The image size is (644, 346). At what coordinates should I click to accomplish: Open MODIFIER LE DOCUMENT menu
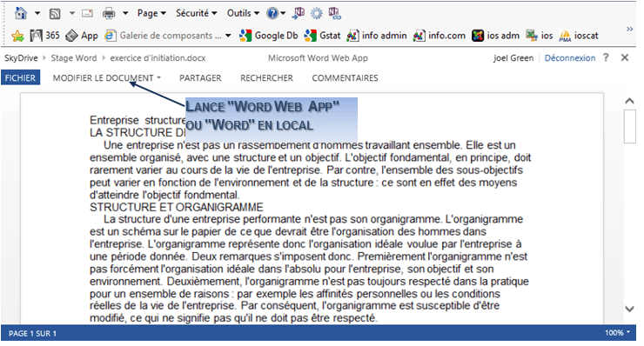[106, 78]
